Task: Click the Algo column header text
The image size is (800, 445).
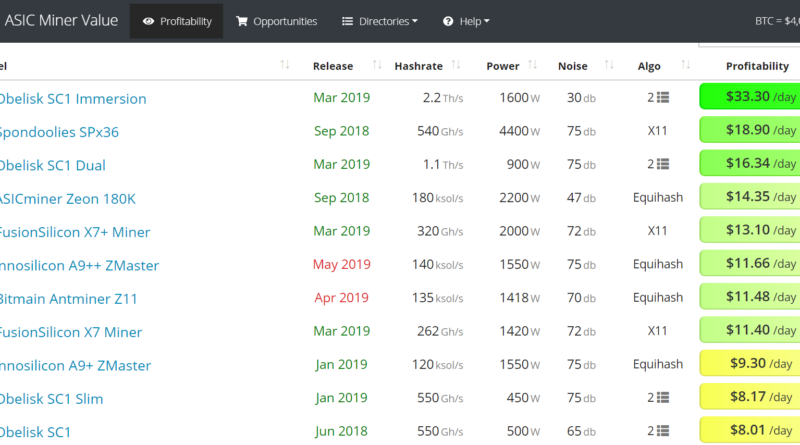Action: pyautogui.click(x=649, y=66)
